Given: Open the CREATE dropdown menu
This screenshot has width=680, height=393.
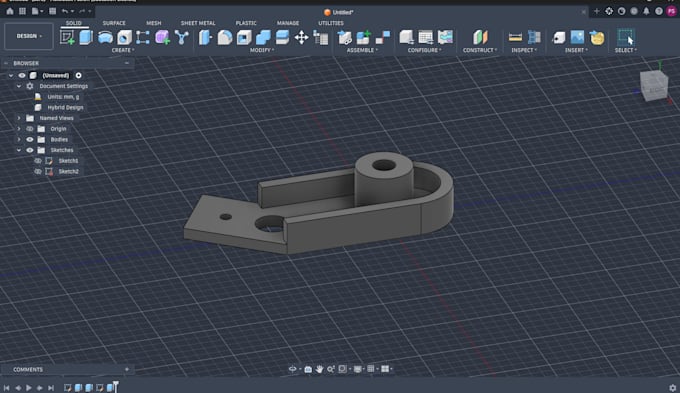Looking at the screenshot, I should (123, 50).
